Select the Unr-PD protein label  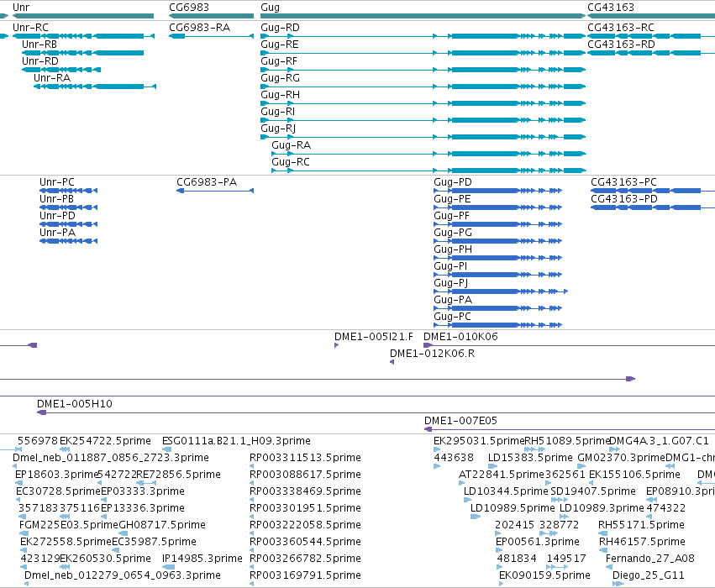pyautogui.click(x=57, y=216)
